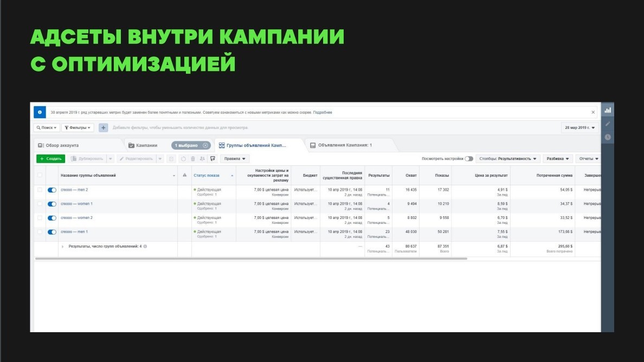Click the horizontal scrollbar below the table
Viewport: 644px width, 362px height.
[x=251, y=258]
